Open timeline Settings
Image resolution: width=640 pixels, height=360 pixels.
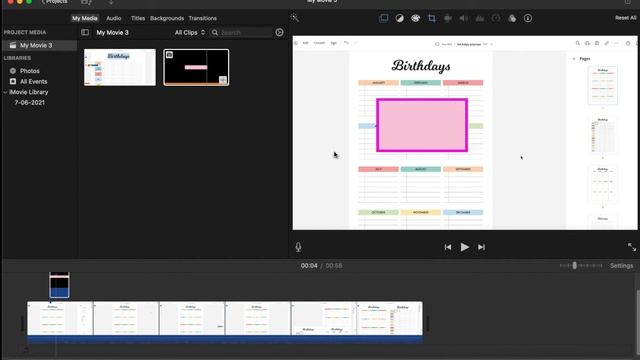(x=621, y=265)
